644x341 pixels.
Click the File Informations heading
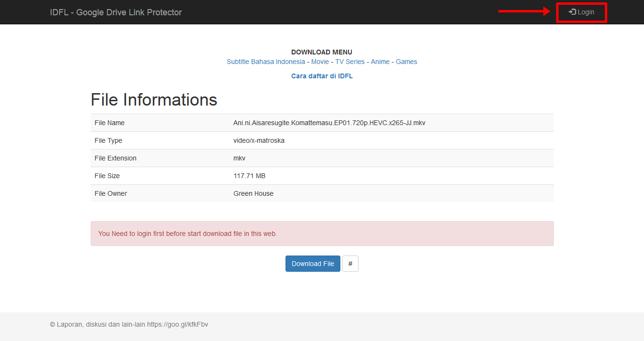[154, 100]
